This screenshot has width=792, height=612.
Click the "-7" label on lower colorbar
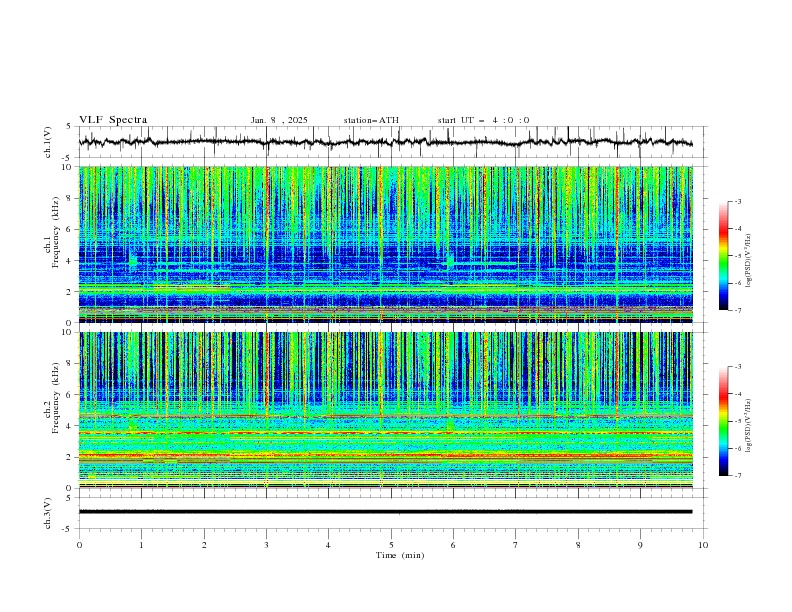[737, 476]
